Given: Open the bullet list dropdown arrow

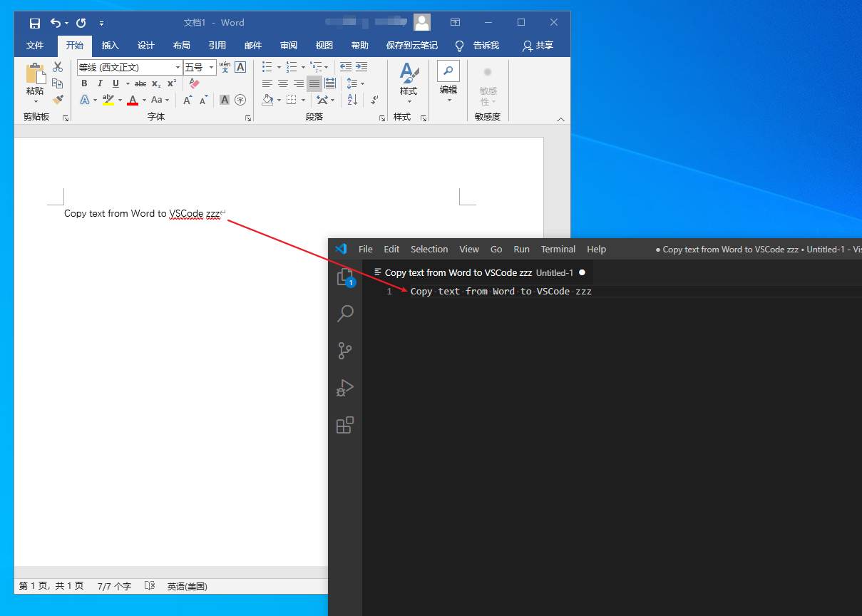Looking at the screenshot, I should tap(279, 67).
